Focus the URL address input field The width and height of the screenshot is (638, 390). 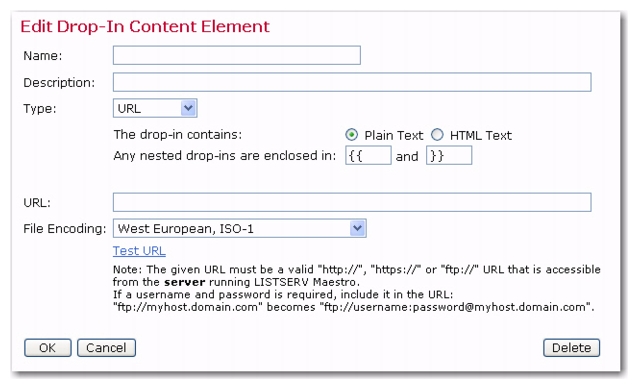pyautogui.click(x=352, y=202)
